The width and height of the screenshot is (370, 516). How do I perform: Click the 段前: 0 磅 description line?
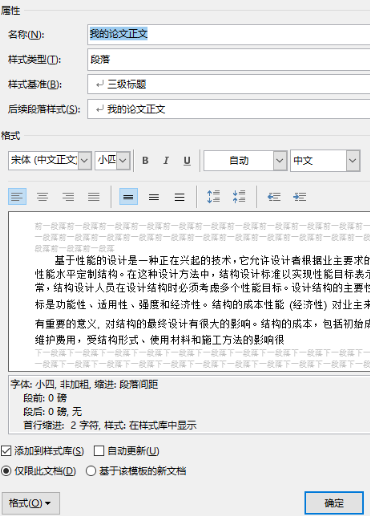(x=45, y=398)
